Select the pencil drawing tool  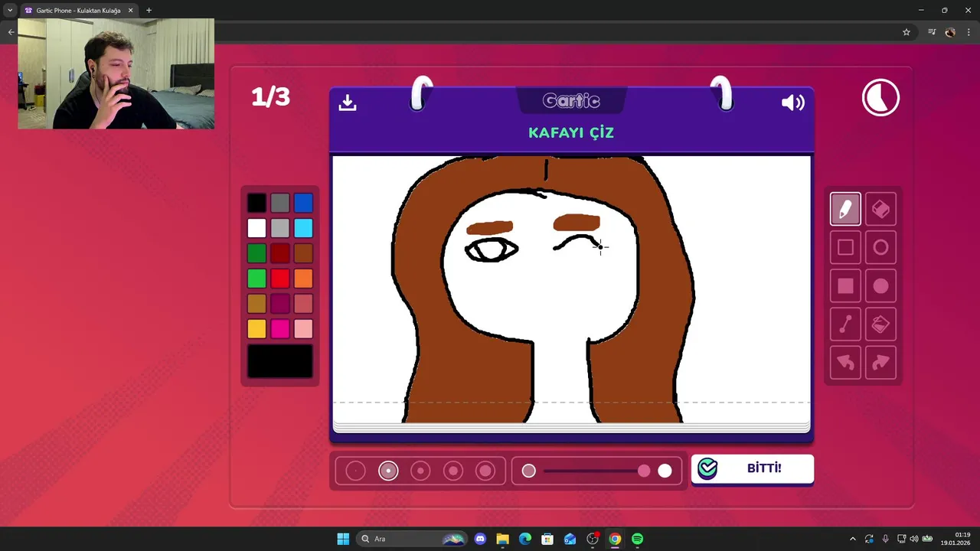(845, 209)
